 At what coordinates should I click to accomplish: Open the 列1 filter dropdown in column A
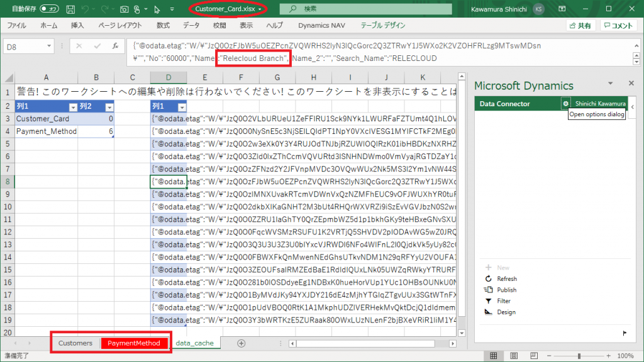pos(73,107)
